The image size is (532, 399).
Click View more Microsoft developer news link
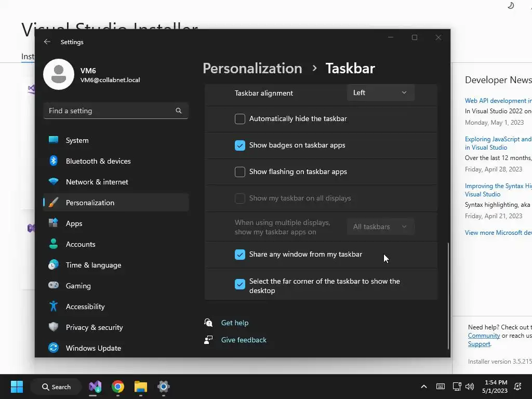498,232
